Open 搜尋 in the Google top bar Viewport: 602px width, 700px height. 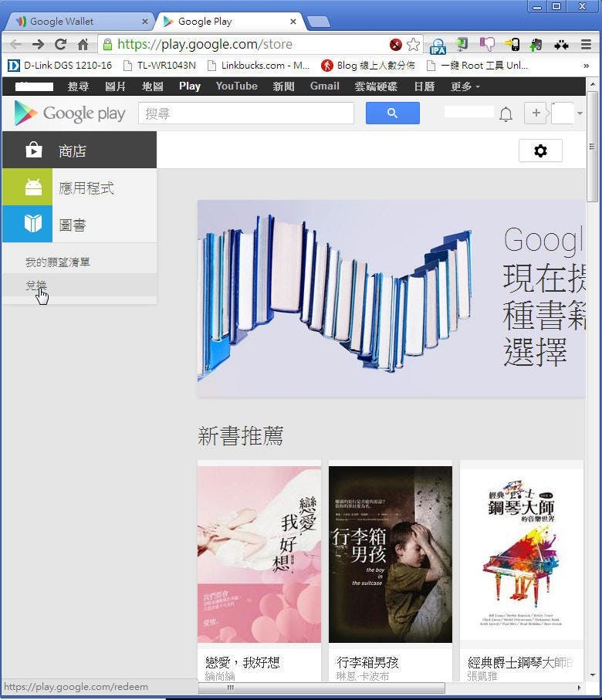(78, 86)
